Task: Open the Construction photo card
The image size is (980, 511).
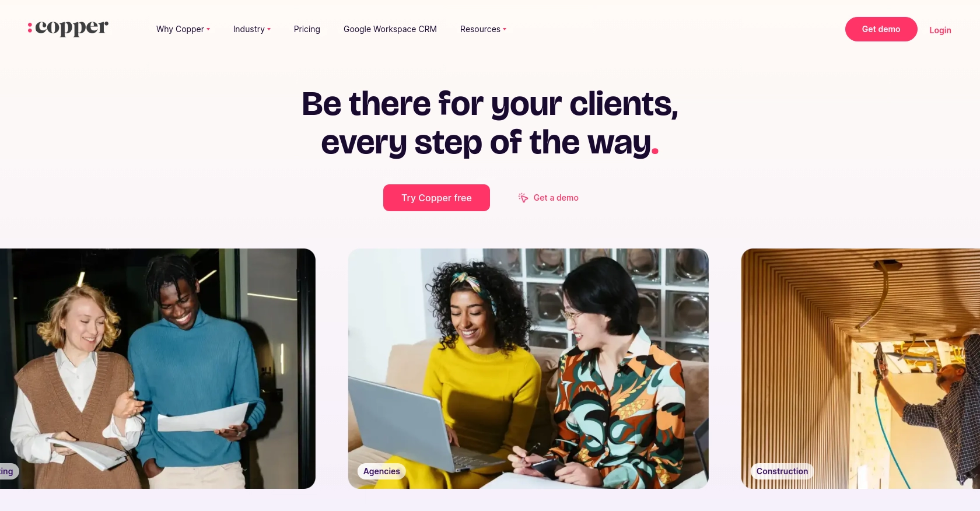Action: 860,369
